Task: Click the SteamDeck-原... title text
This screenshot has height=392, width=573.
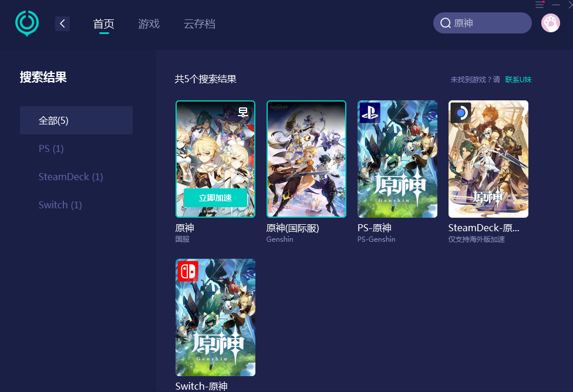Action: coord(484,228)
